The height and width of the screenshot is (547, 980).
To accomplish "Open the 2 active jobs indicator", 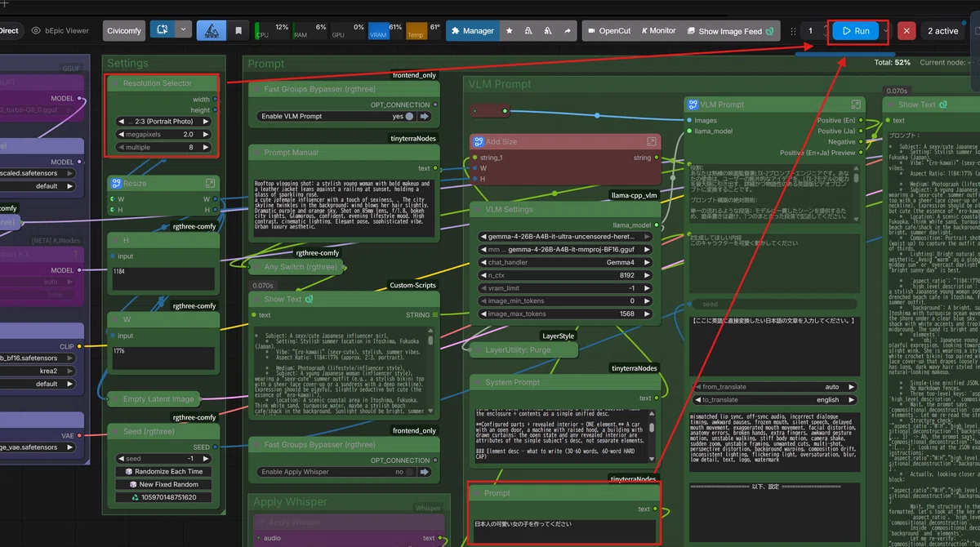I will 942,31.
